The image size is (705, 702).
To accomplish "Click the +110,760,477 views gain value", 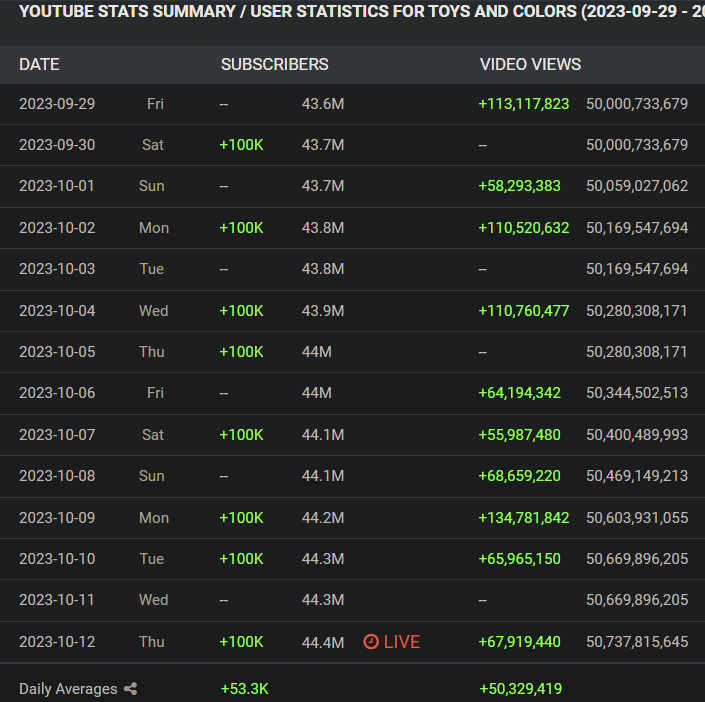I will pyautogui.click(x=524, y=311).
